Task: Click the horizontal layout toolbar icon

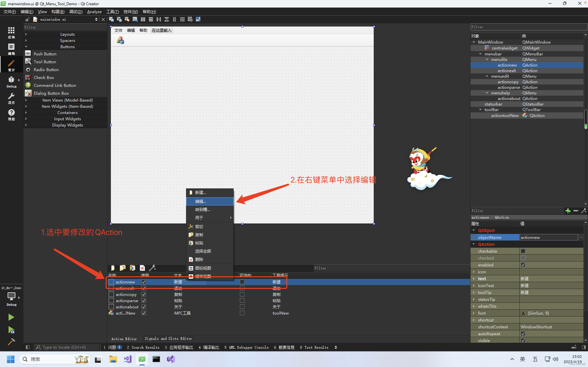Action: coord(143,19)
